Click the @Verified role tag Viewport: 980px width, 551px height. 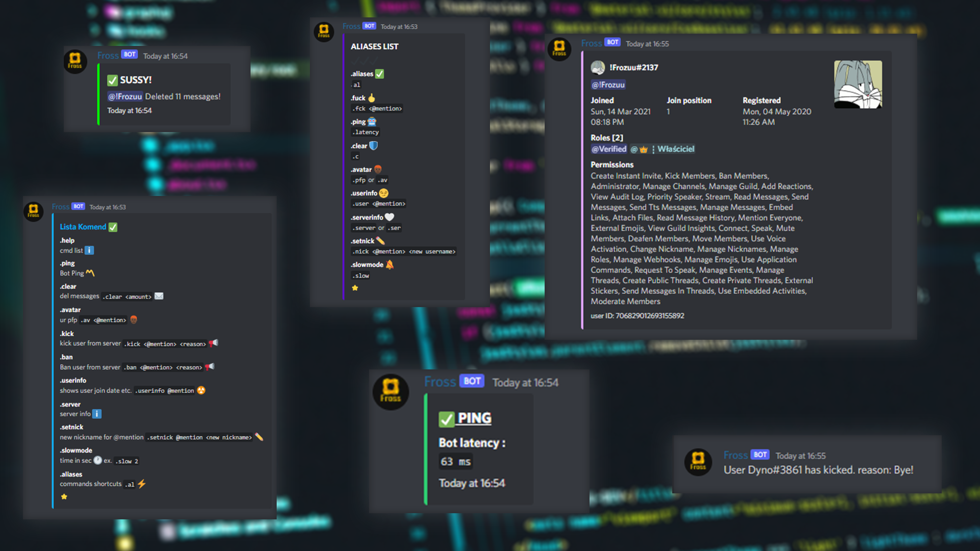coord(608,149)
